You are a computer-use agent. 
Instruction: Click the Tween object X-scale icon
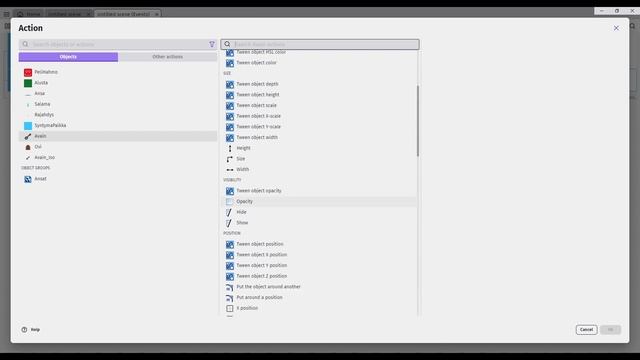230,116
